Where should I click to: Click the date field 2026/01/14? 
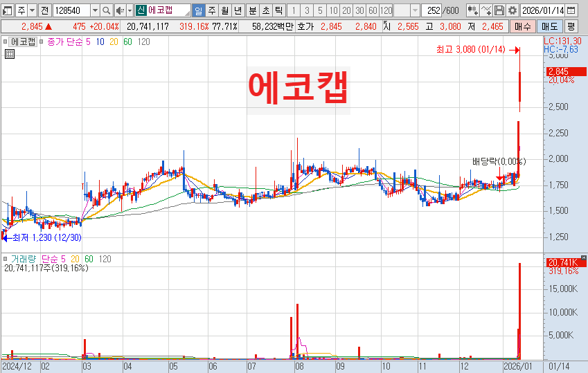tap(542, 10)
